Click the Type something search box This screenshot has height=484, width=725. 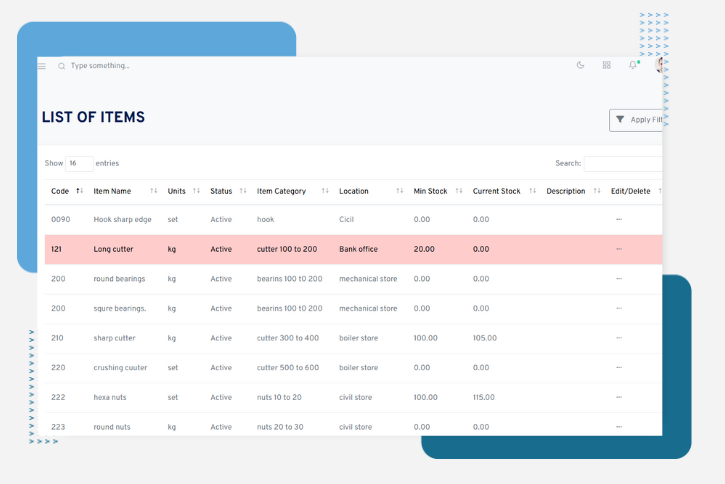point(150,66)
